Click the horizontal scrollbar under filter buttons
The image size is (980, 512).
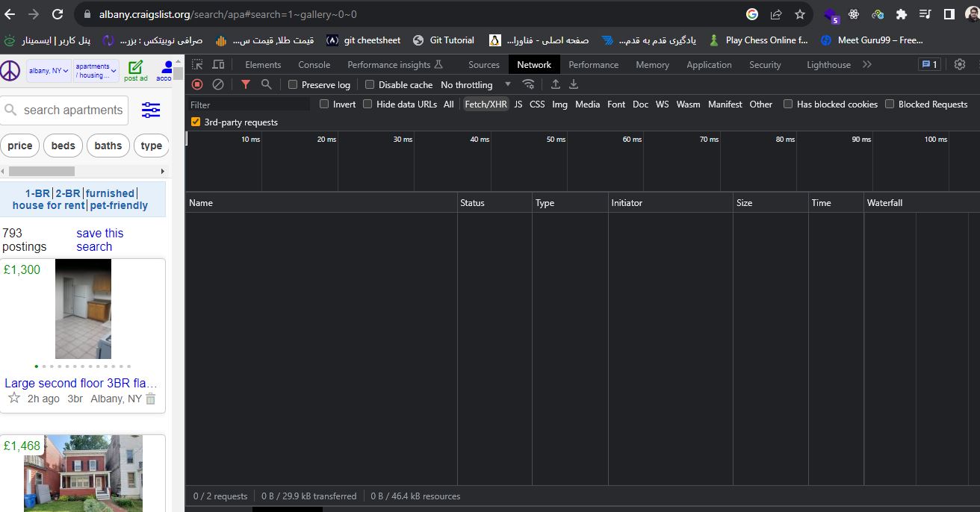(42, 171)
